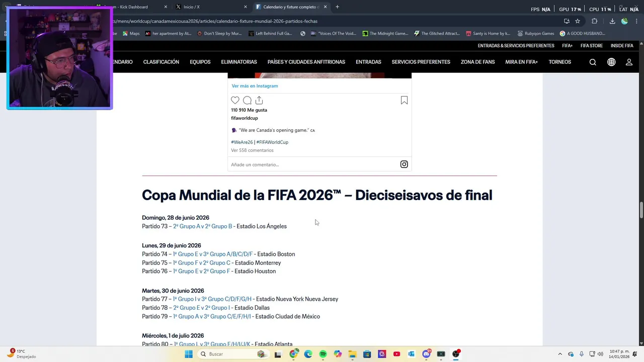The image size is (644, 362).
Task: Open Instagram via the logo icon
Action: (404, 164)
